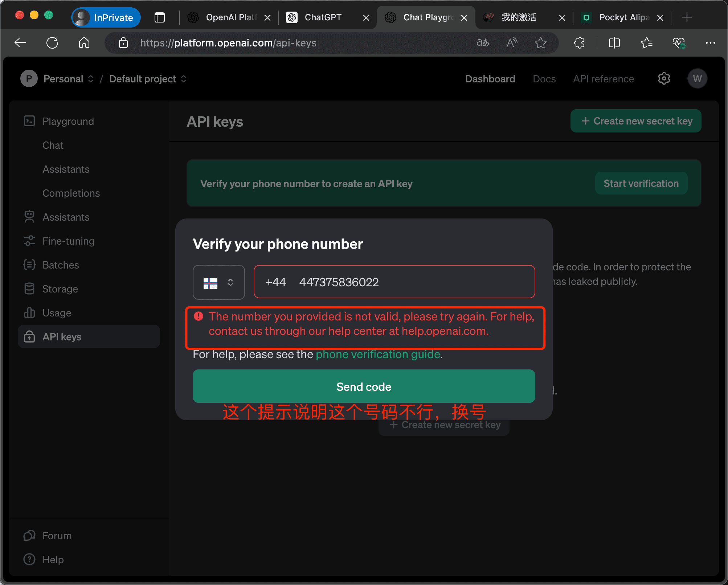
Task: Toggle split screen view icon
Action: point(614,43)
